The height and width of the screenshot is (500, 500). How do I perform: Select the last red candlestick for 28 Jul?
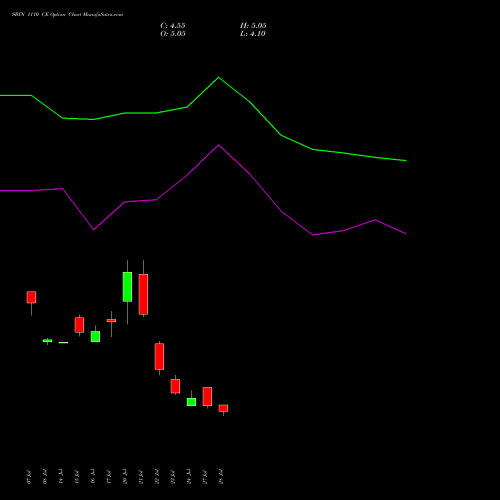pyautogui.click(x=223, y=408)
